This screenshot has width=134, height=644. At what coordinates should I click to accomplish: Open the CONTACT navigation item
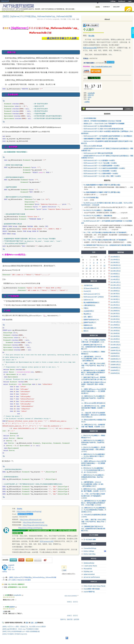106,7
